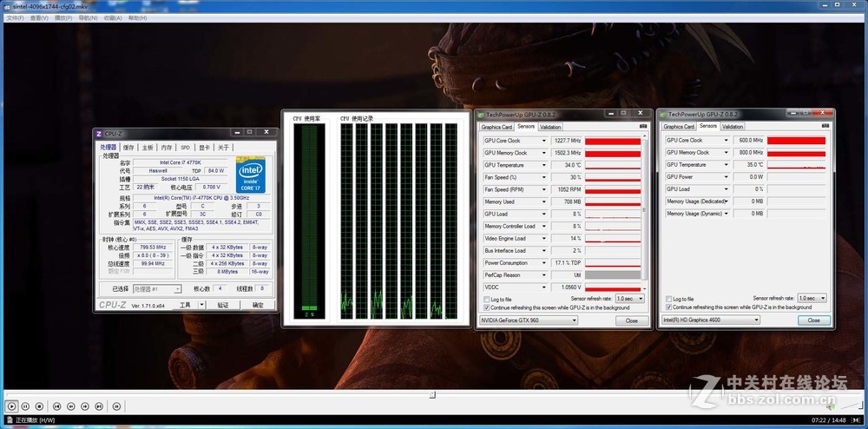Click scrollbar down arrow in GTX 960 sensors
The height and width of the screenshot is (429, 868).
[x=644, y=288]
